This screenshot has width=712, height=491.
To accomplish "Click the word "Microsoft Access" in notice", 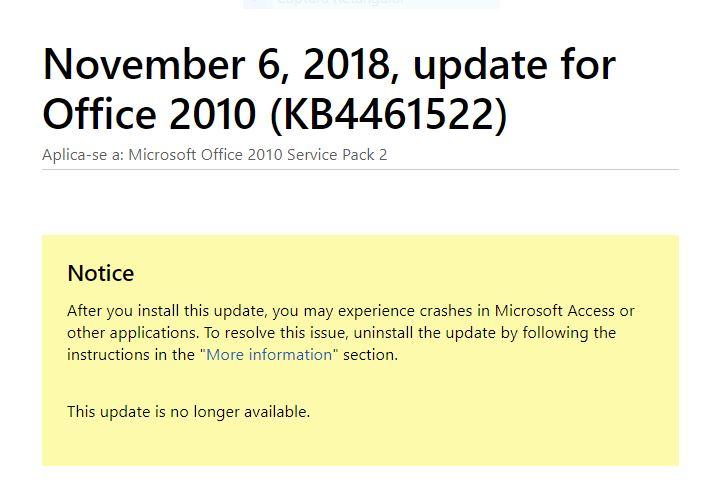I will pos(554,311).
